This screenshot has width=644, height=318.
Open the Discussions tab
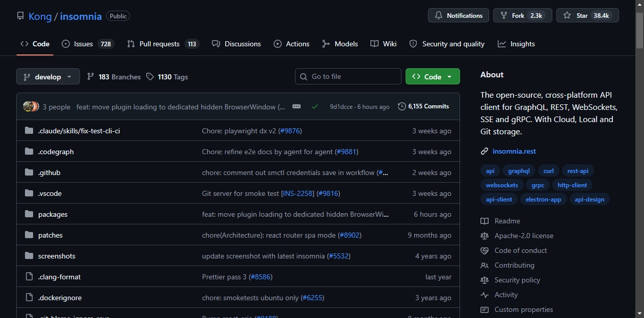[236, 44]
